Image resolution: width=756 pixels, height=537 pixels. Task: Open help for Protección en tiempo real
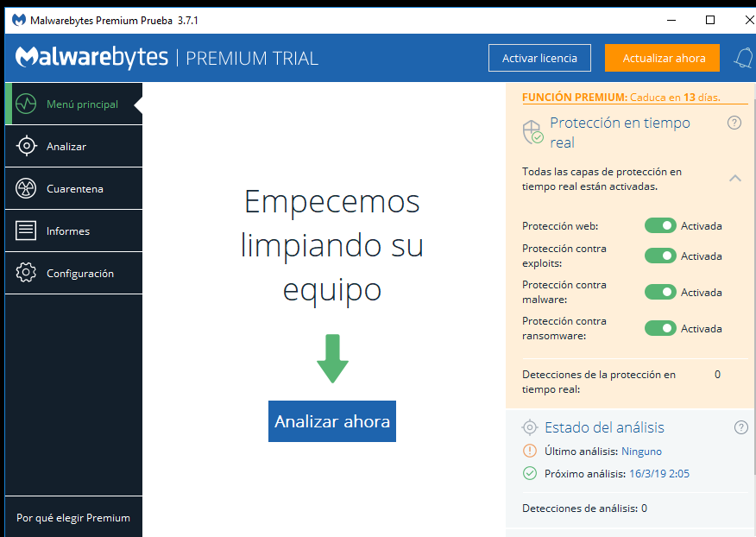pyautogui.click(x=734, y=123)
